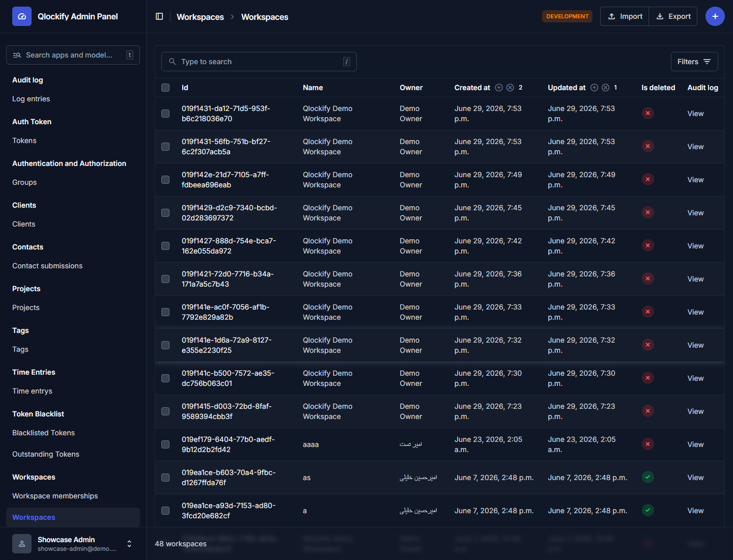This screenshot has height=560, width=733.
Task: Click the magnifier icon in the Type to search box
Action: point(172,62)
